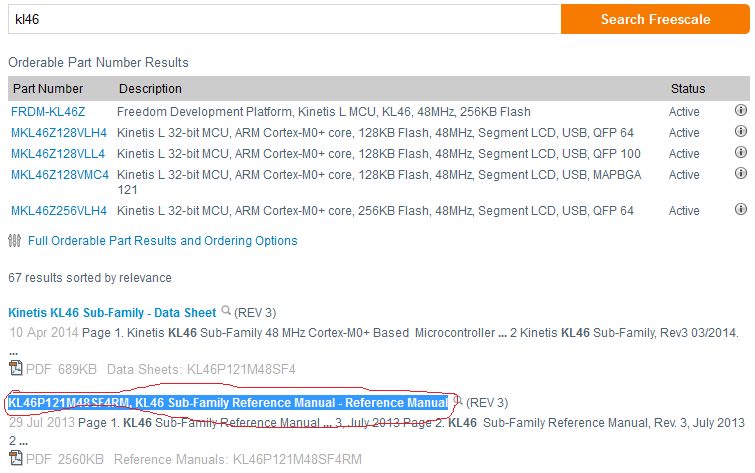This screenshot has height=473, width=755.
Task: Click the PDF 2560KB file size text
Action: [x=65, y=460]
